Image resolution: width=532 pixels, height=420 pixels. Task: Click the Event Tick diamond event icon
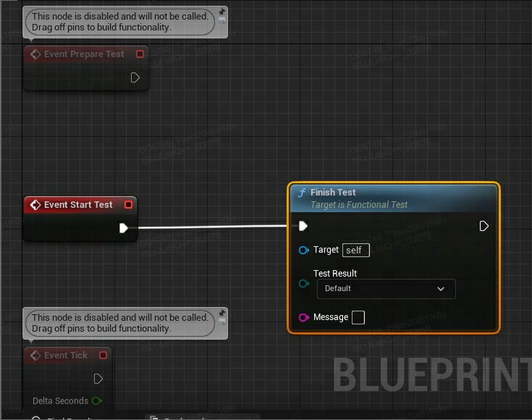point(35,356)
